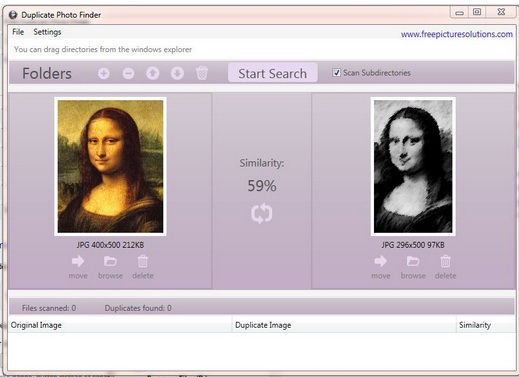Click delete trash icon under the grayscale image
The image size is (519, 377).
[445, 261]
